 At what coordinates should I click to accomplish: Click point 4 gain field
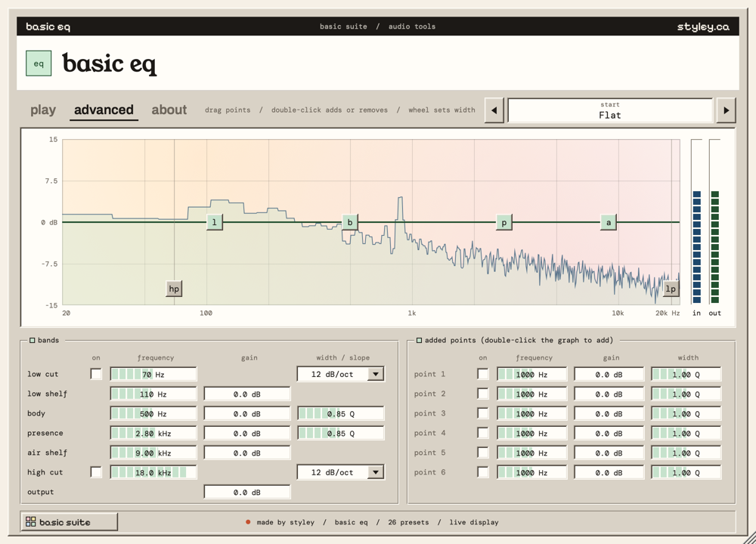(609, 434)
